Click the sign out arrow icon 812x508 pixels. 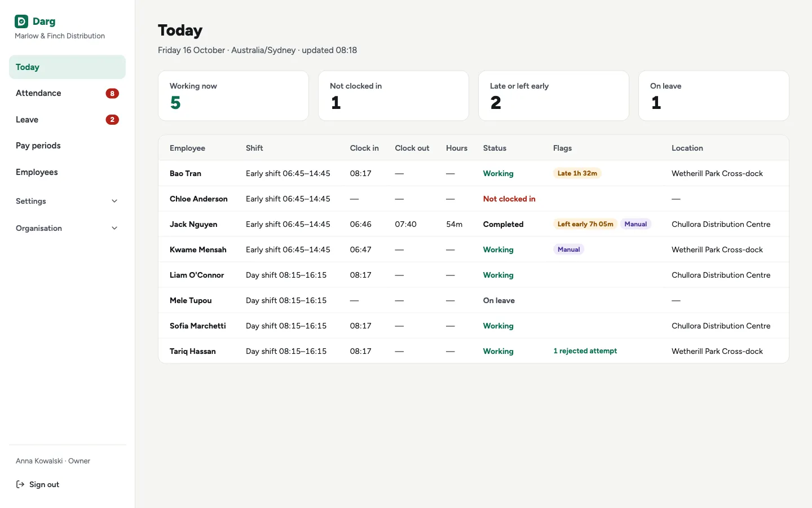(x=20, y=484)
